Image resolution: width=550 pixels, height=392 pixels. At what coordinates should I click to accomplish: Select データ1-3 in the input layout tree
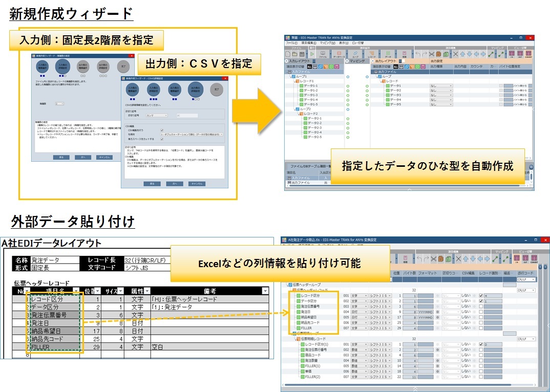[311, 95]
